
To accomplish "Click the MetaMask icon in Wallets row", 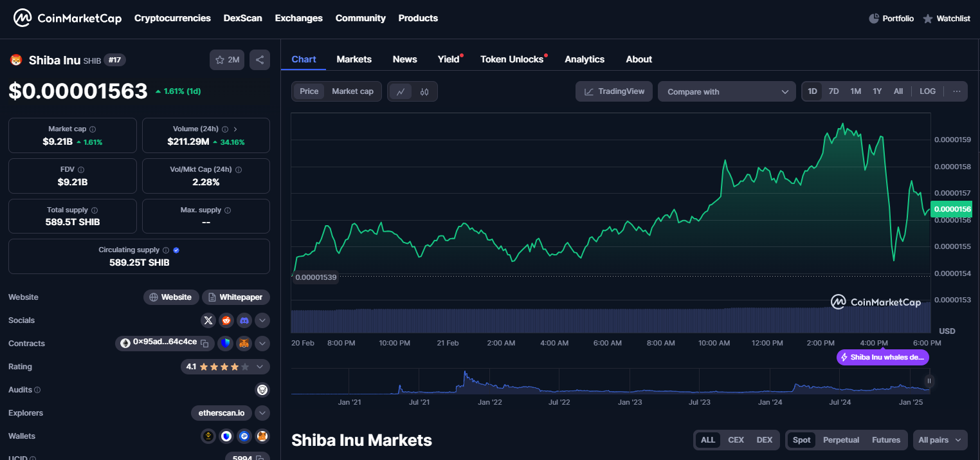I will coord(262,436).
